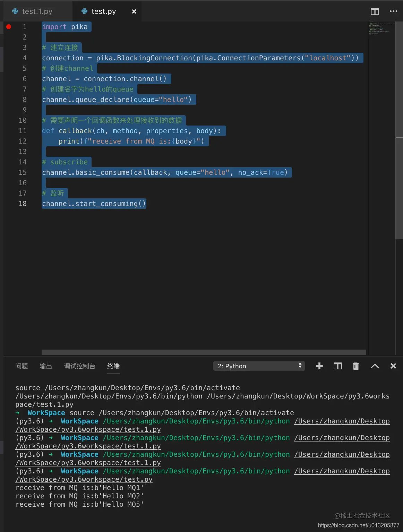Click the minimap code preview
Viewport: 403px width, 532px height.
click(381, 28)
